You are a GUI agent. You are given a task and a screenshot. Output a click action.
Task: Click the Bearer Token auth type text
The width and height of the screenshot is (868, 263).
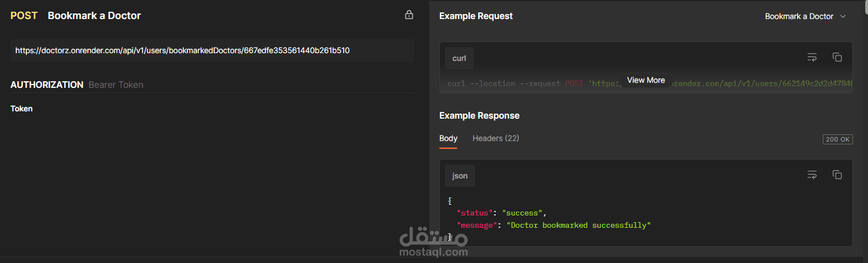(x=116, y=85)
